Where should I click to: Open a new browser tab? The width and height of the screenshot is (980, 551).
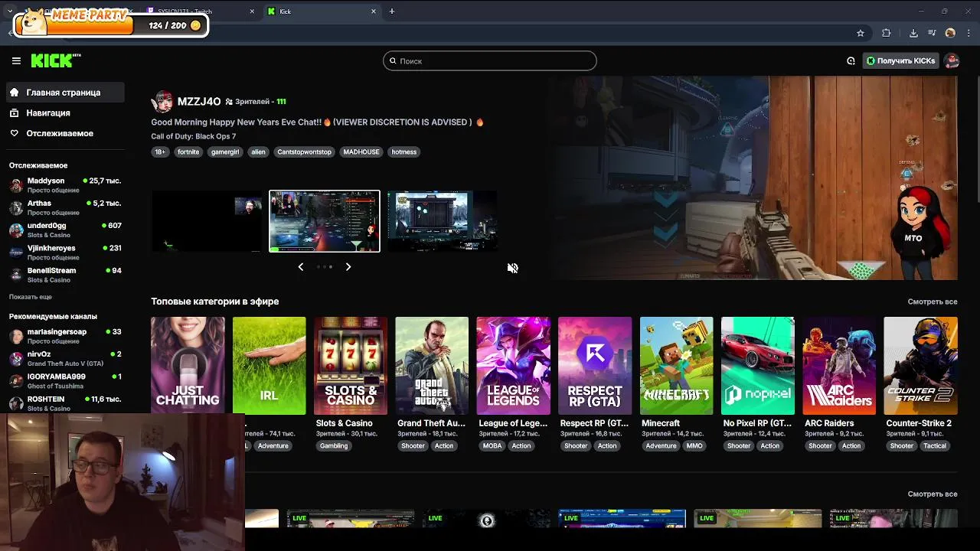click(392, 11)
